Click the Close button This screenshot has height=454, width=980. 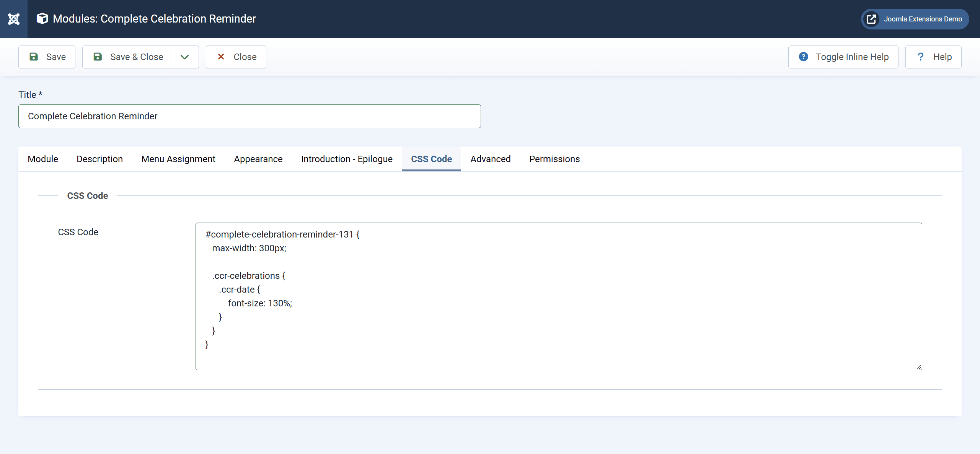click(x=236, y=57)
